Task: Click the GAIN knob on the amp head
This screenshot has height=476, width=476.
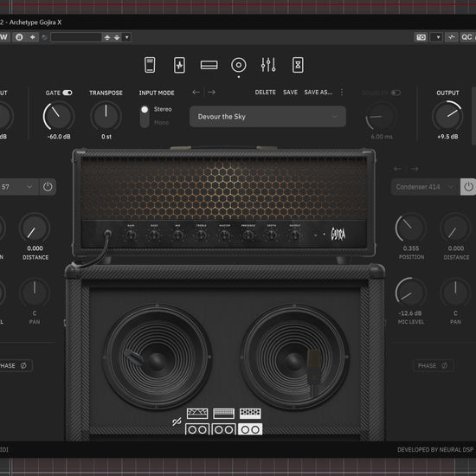Action: (x=131, y=235)
